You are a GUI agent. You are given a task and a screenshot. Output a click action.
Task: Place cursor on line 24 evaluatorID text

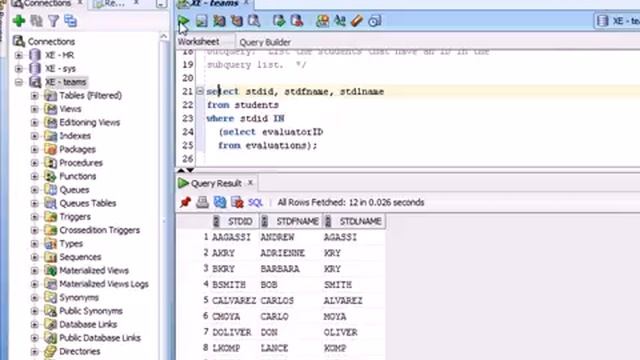point(292,132)
